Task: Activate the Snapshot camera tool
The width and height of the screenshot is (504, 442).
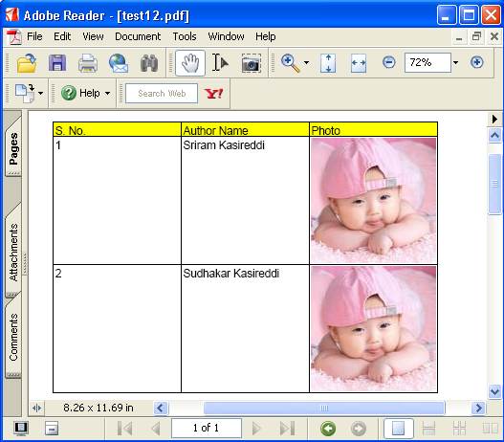Action: click(251, 63)
